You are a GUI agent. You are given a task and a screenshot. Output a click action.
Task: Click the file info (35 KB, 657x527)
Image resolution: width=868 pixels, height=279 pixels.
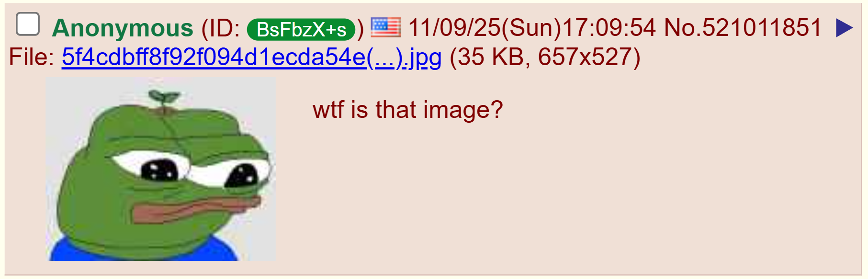click(545, 57)
